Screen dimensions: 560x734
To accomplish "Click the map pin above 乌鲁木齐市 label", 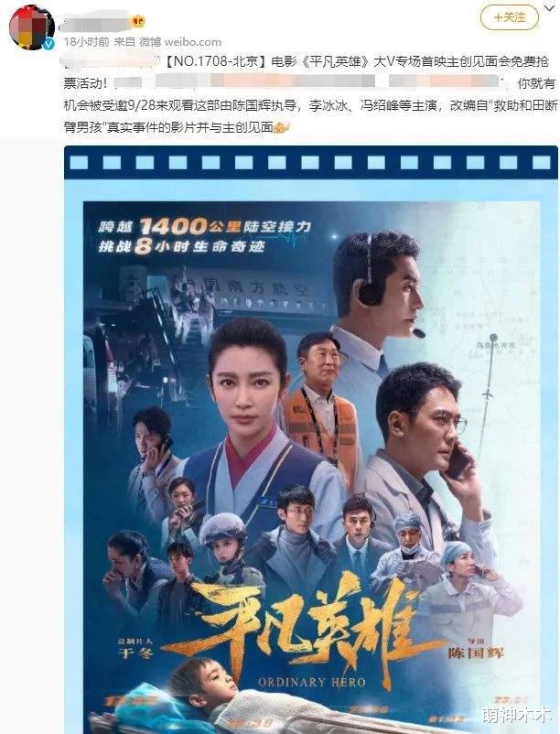I will [493, 337].
